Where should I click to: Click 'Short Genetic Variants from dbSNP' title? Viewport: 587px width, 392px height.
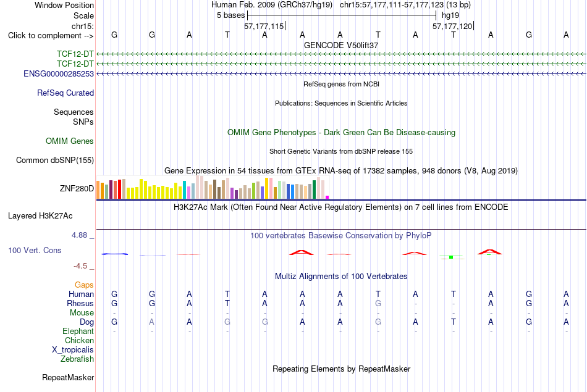[x=341, y=151]
